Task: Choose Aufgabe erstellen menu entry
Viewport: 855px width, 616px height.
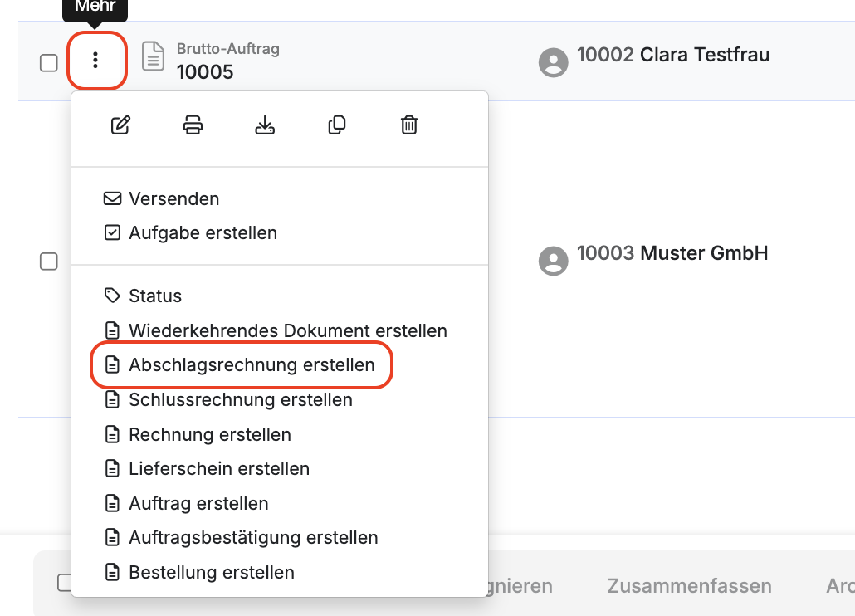Action: tap(203, 233)
